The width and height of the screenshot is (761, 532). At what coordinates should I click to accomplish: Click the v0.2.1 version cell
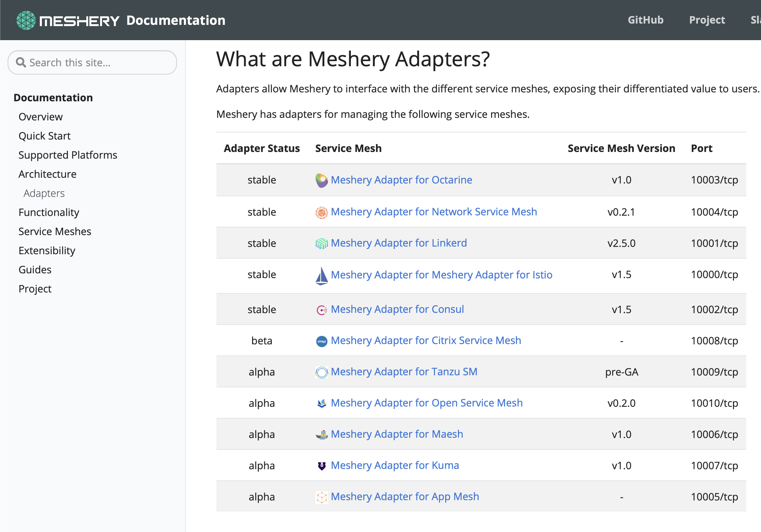point(621,212)
